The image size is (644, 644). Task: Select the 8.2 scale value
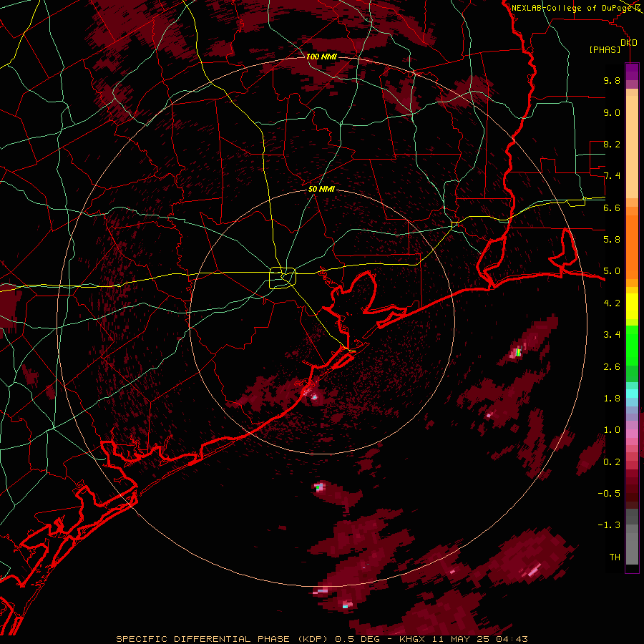(612, 144)
